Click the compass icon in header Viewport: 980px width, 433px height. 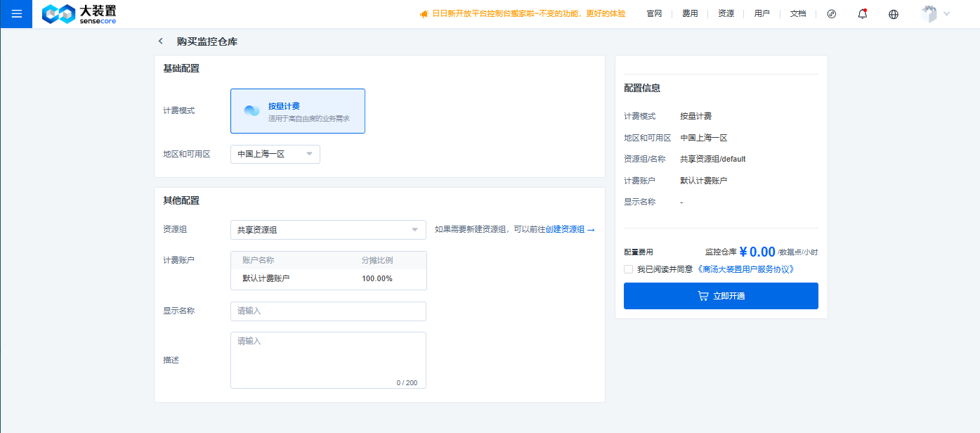point(832,14)
